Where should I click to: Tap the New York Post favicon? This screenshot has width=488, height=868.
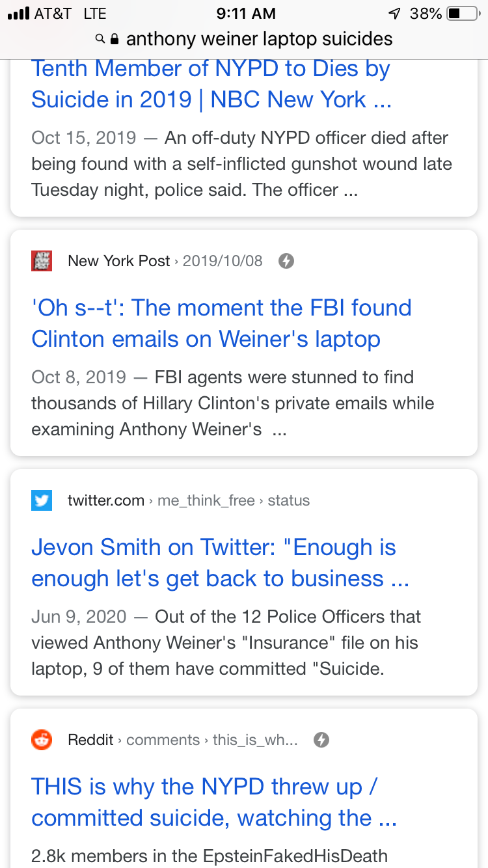[42, 261]
